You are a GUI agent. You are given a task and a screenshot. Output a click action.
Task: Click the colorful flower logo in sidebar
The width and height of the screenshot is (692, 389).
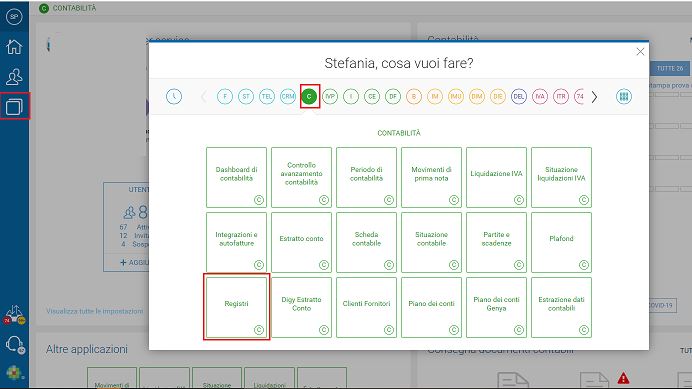pos(15,373)
